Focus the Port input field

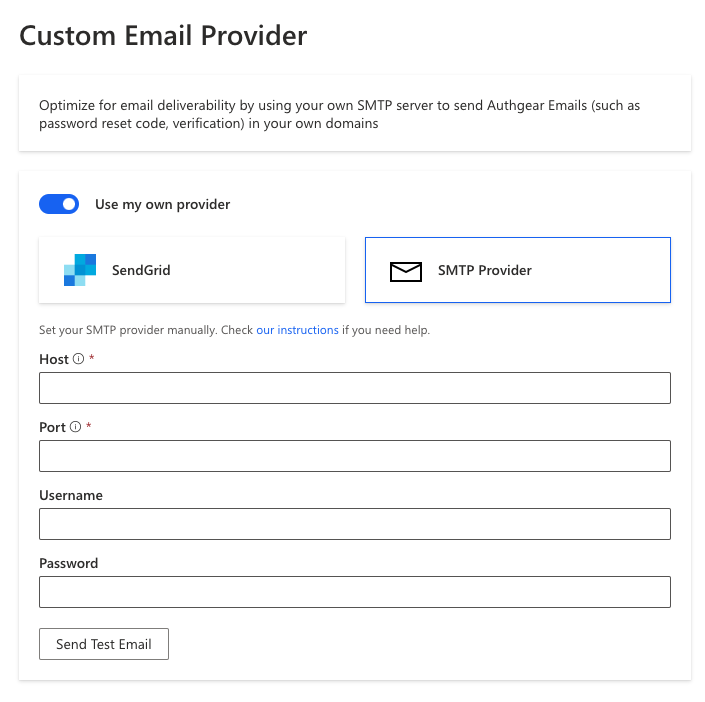point(355,456)
